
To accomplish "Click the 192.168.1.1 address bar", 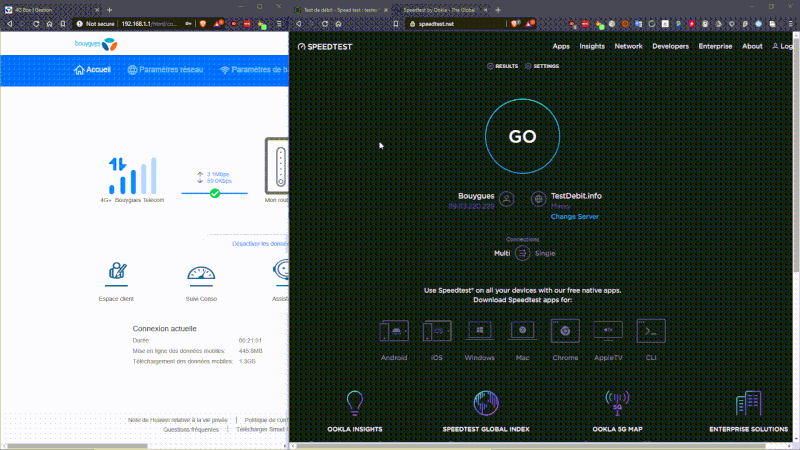I will pos(149,24).
